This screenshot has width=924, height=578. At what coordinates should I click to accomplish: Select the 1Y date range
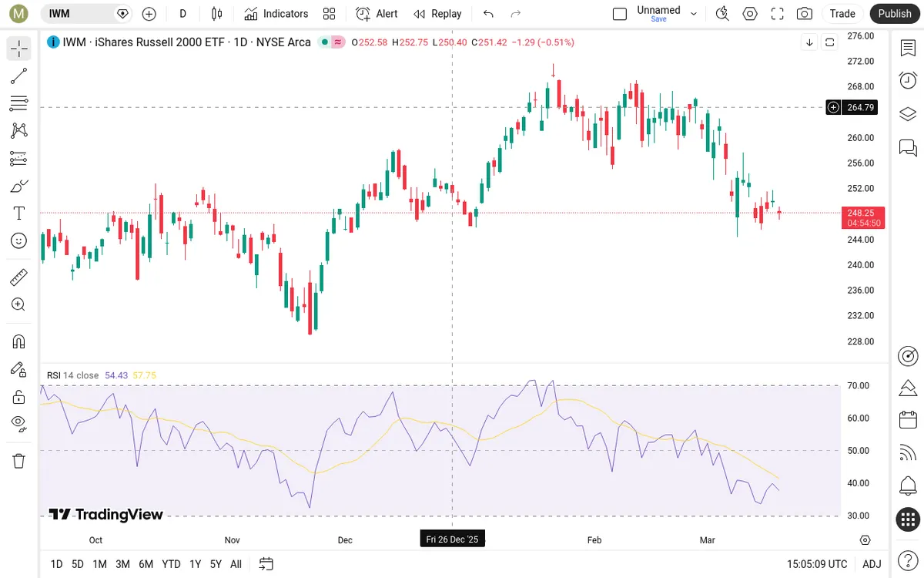coord(196,564)
